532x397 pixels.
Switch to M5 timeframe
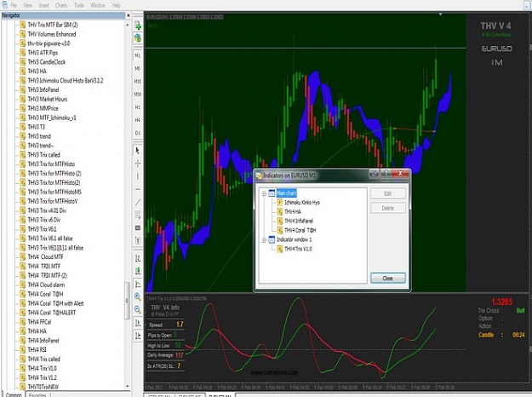[137, 68]
